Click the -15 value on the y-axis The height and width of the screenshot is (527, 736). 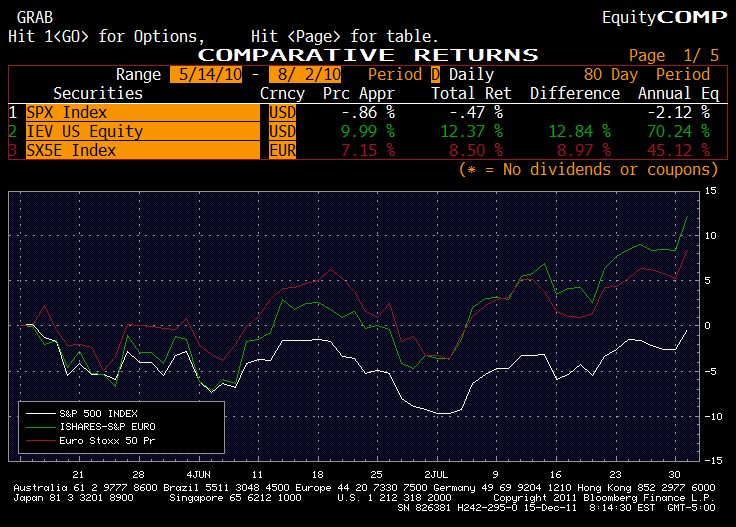click(713, 461)
